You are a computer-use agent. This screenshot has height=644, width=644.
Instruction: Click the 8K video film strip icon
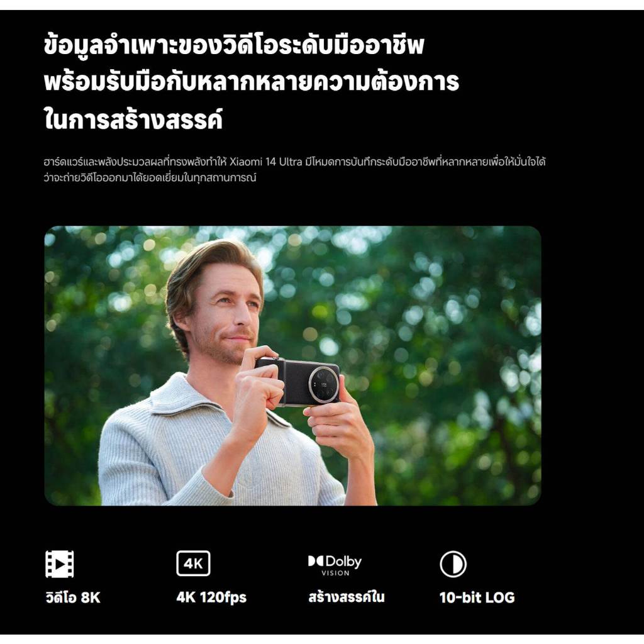click(x=60, y=564)
